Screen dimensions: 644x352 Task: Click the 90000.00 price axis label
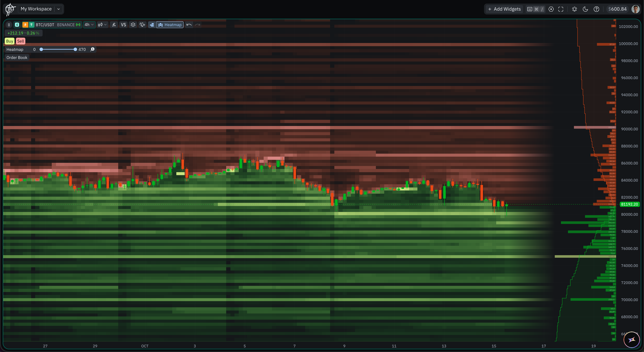630,129
